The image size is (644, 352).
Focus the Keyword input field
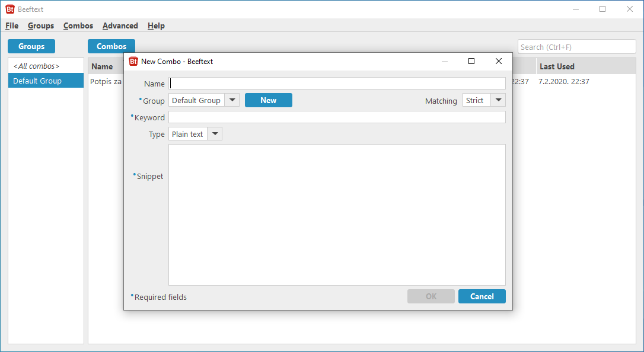[x=337, y=117]
